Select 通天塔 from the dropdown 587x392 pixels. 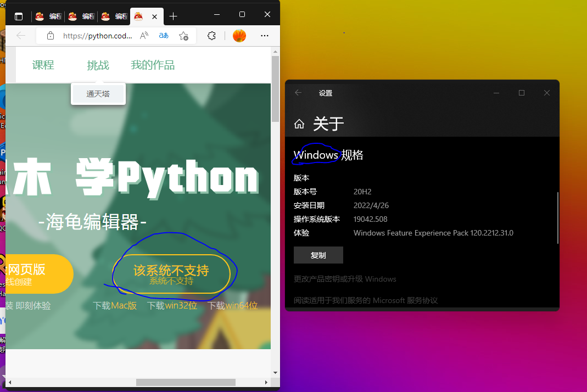[98, 94]
